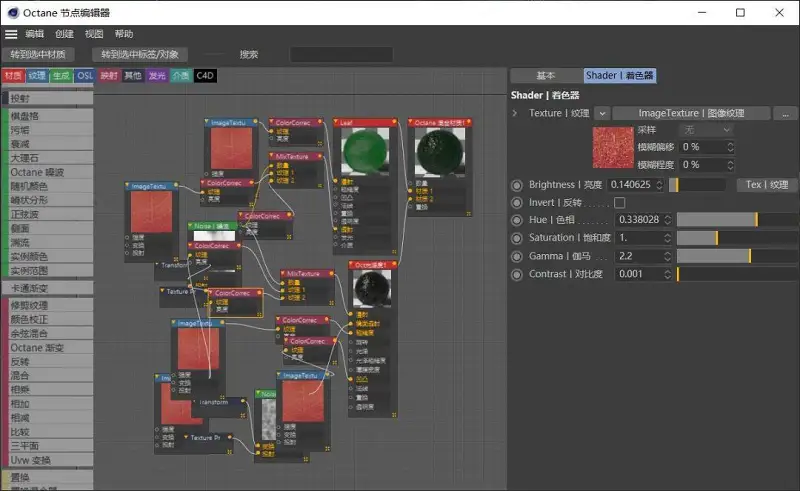
Task: Click the Octane logo in the title bar
Action: pyautogui.click(x=13, y=12)
